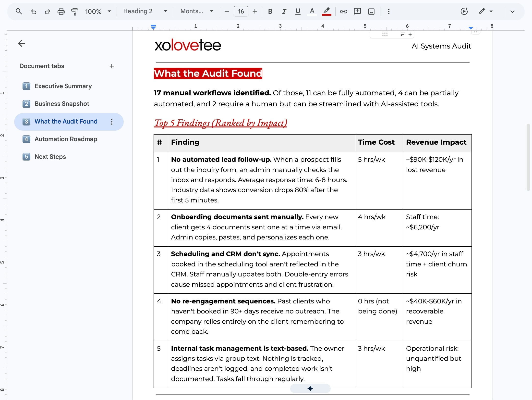Screen dimensions: 532x400
Task: Collapse the toolbar with the chevron
Action: [x=512, y=11]
